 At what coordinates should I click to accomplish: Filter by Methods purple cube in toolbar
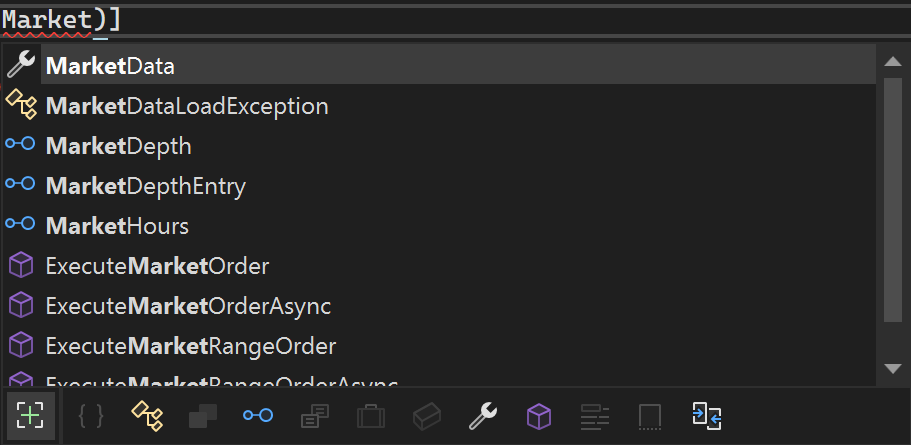[539, 416]
